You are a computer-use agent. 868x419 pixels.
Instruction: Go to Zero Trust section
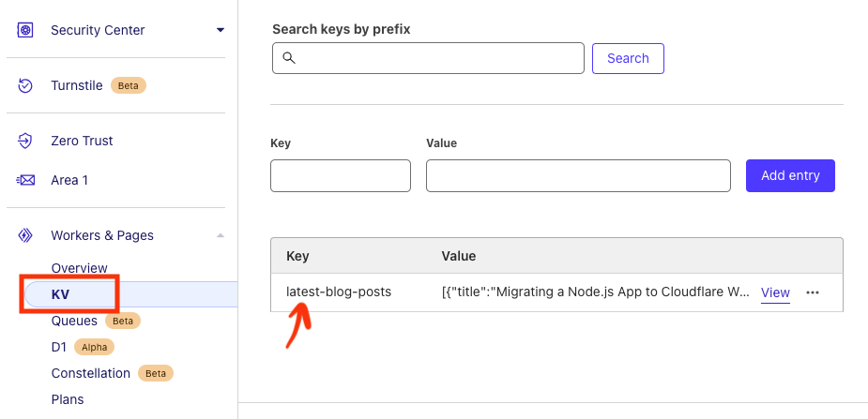(82, 141)
